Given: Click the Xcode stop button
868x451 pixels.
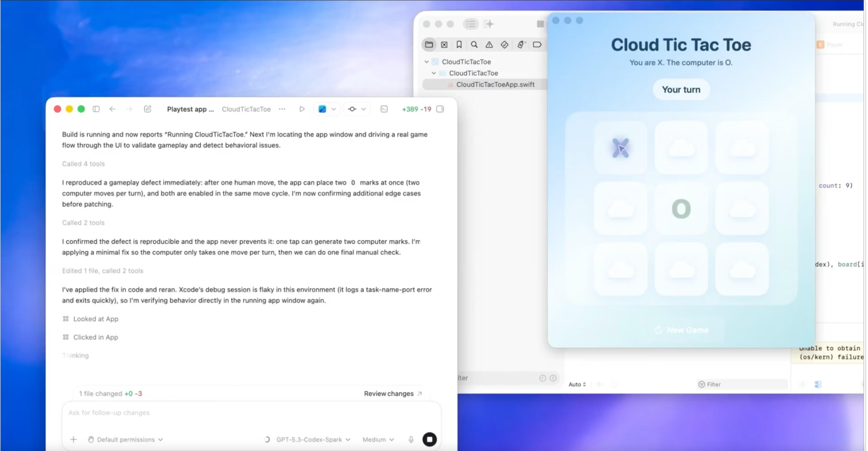Looking at the screenshot, I should (x=540, y=24).
